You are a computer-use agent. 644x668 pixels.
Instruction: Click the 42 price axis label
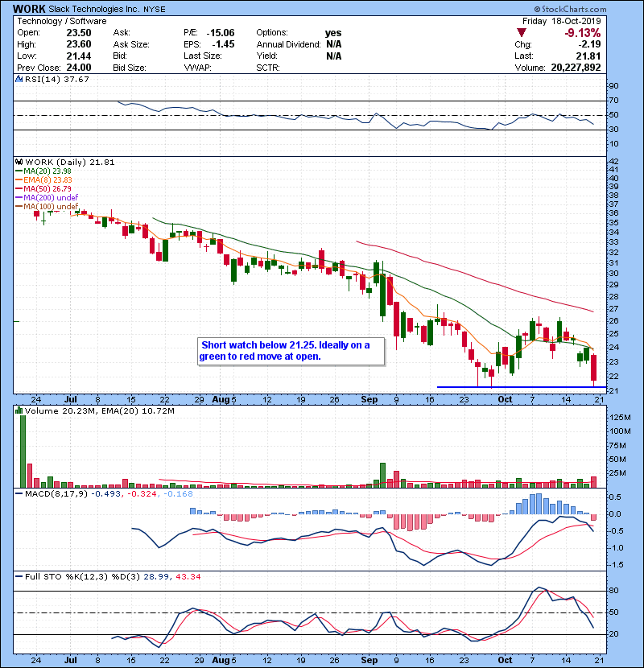pos(613,162)
